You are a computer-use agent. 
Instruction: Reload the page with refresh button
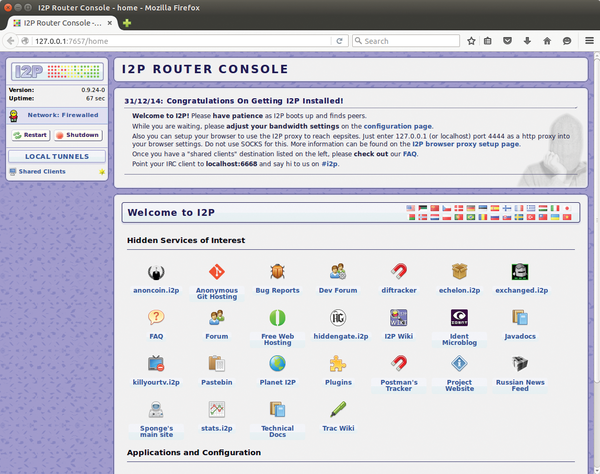[x=339, y=41]
